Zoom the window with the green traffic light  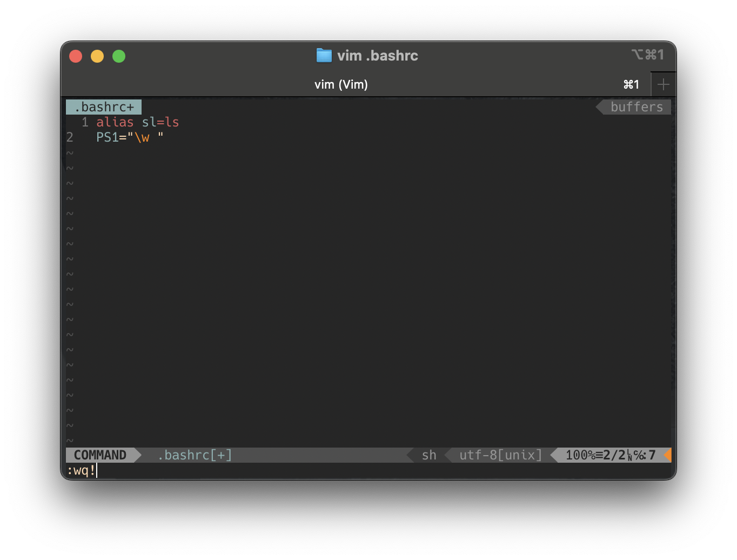[118, 56]
